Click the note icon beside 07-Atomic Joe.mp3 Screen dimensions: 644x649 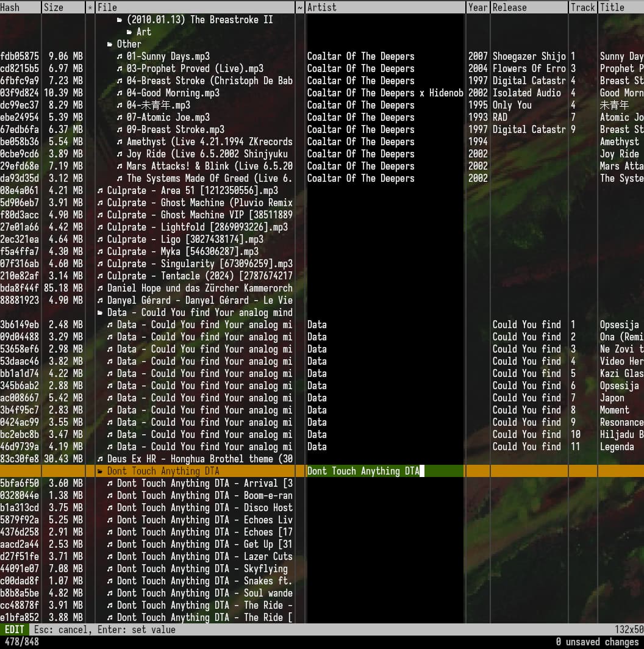tap(120, 118)
